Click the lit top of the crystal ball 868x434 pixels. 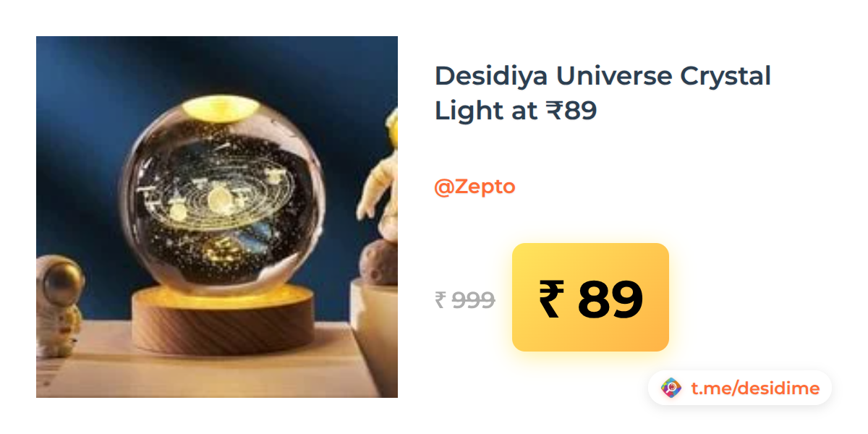(221, 108)
